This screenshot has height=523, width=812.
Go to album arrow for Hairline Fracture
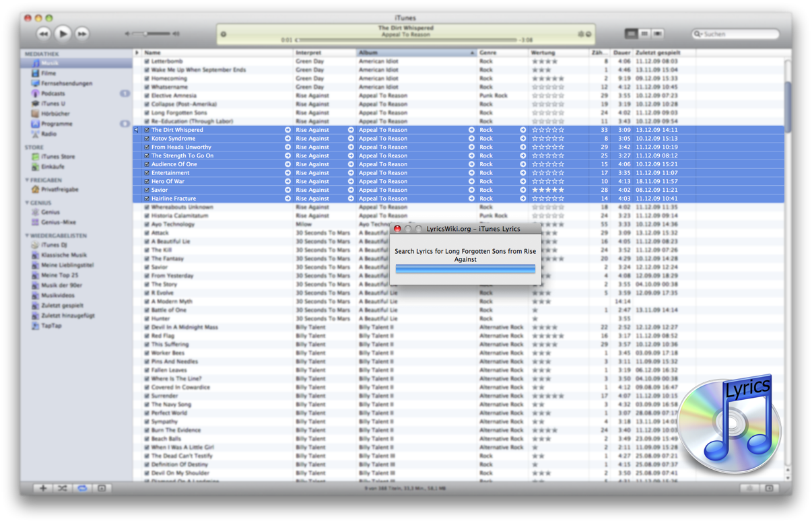click(471, 199)
